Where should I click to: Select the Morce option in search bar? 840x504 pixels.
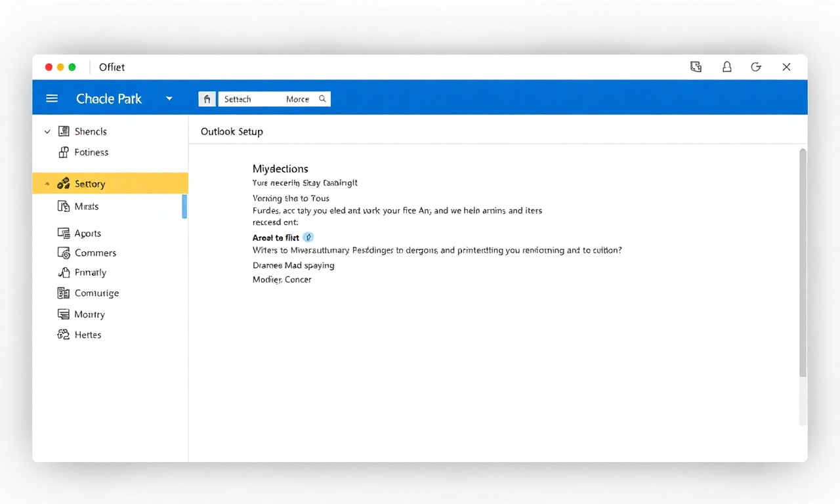[297, 99]
